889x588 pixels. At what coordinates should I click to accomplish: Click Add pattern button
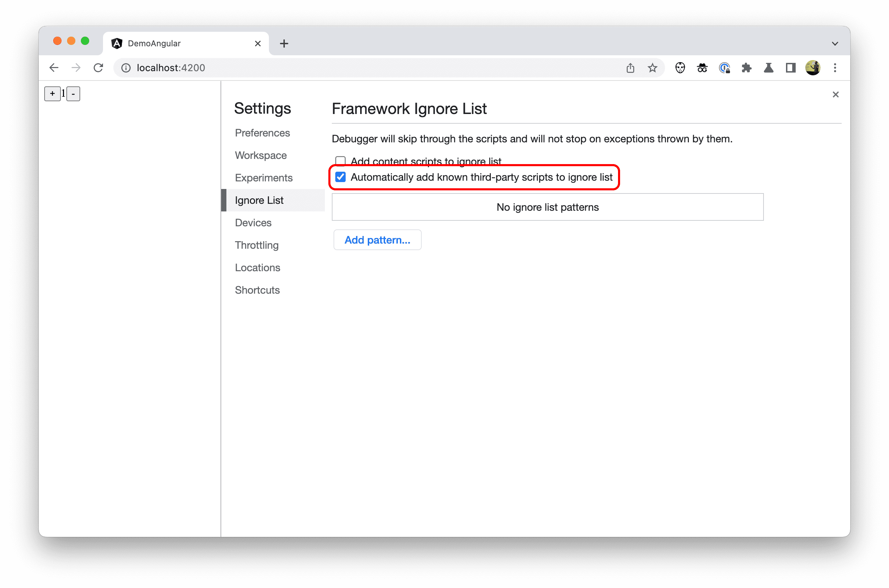pos(377,239)
